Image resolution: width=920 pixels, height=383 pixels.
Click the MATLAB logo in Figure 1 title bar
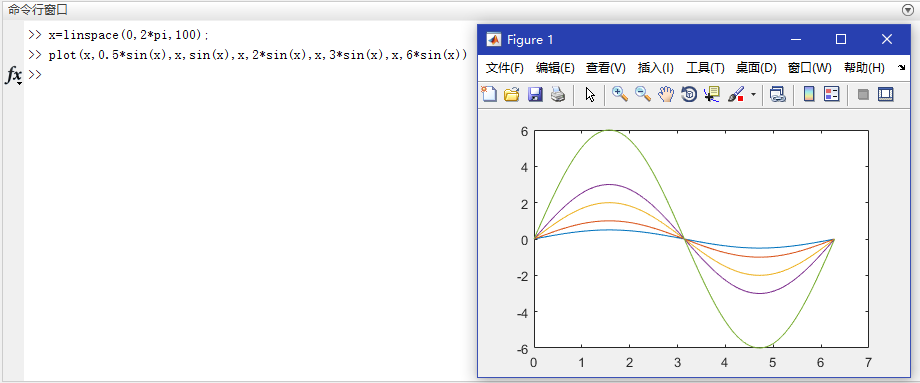(x=494, y=39)
